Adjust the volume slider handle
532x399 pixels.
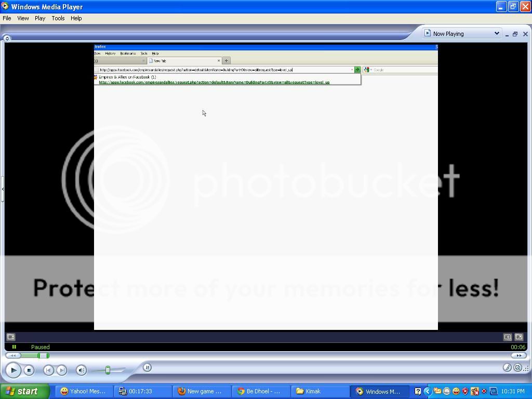(x=108, y=370)
